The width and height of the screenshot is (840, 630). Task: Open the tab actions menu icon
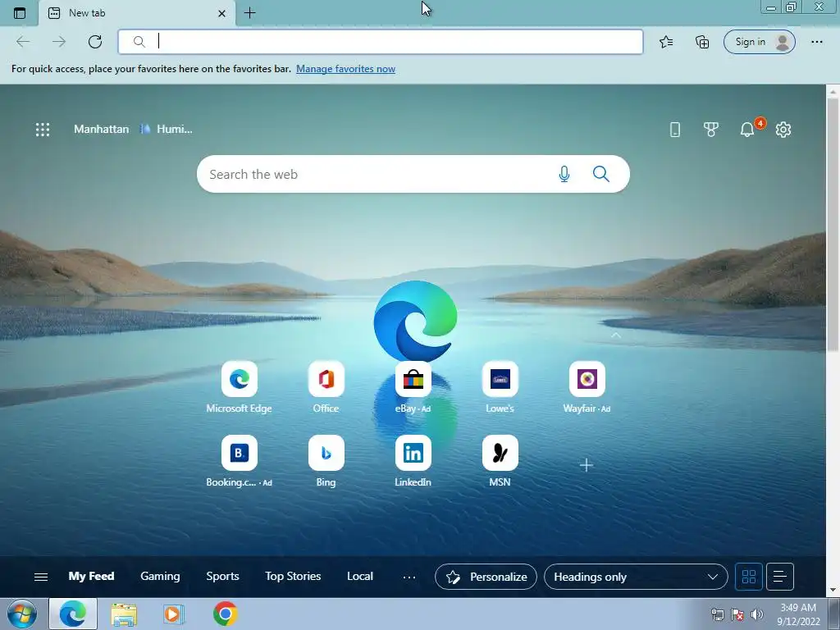click(x=20, y=13)
